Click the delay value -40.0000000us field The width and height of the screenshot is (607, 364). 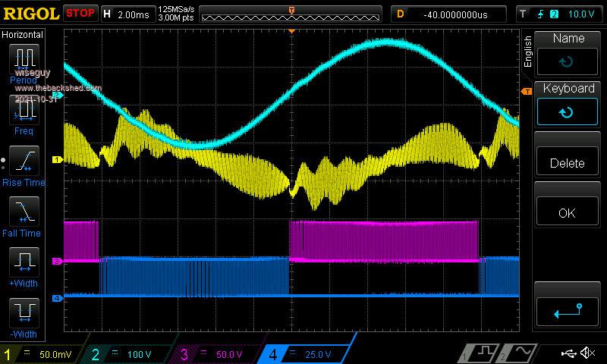pos(455,14)
